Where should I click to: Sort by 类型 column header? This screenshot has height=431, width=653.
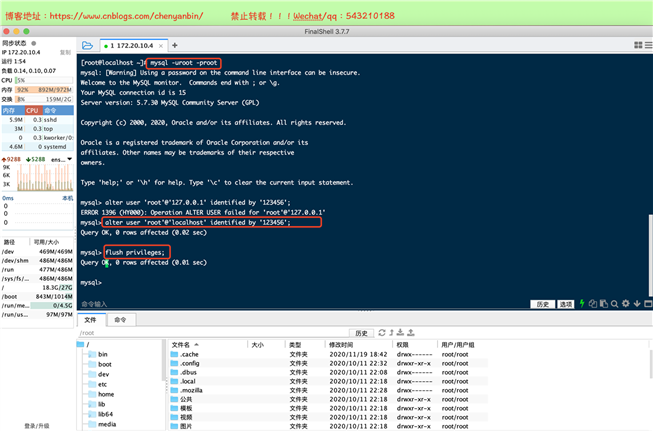(x=305, y=345)
